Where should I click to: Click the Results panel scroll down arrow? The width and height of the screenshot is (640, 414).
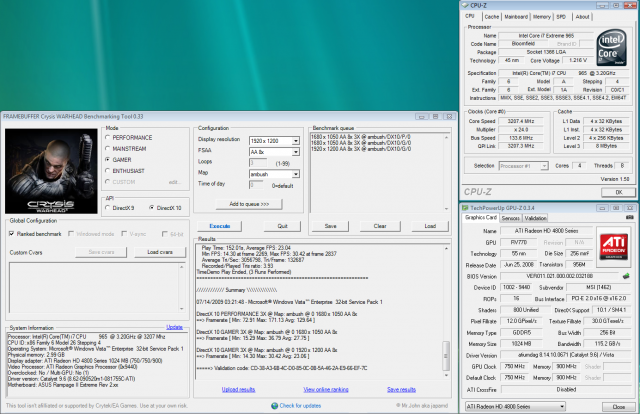[x=446, y=375]
